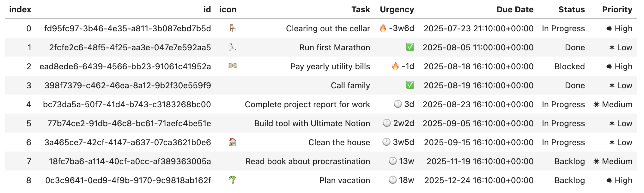644x193 pixels.
Task: Click the runner icon in Marathon row
Action: point(233,47)
